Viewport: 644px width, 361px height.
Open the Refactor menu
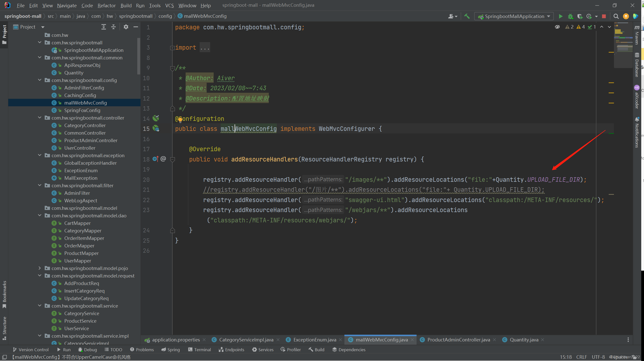[x=106, y=5]
